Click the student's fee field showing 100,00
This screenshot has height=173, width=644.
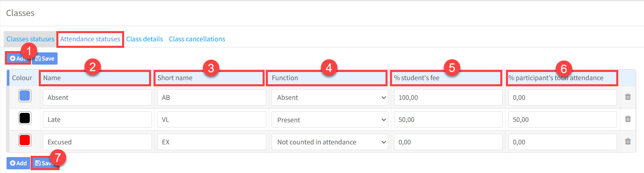[x=448, y=98]
